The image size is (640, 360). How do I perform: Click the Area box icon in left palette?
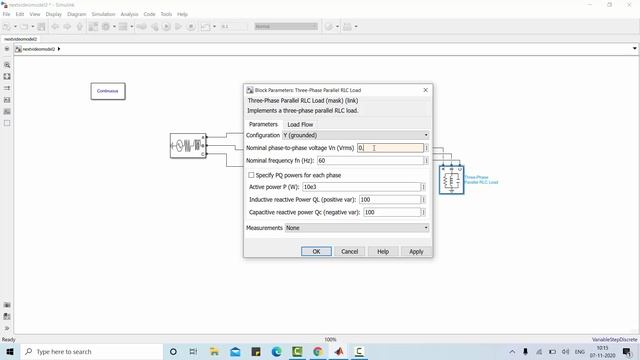coord(7,123)
